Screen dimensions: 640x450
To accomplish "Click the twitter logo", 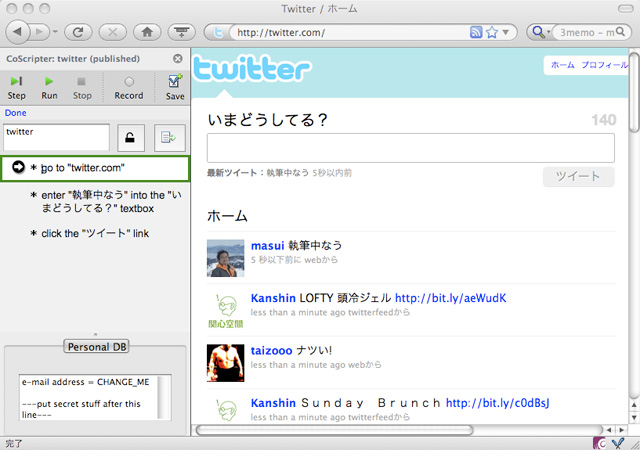I will coord(252,69).
